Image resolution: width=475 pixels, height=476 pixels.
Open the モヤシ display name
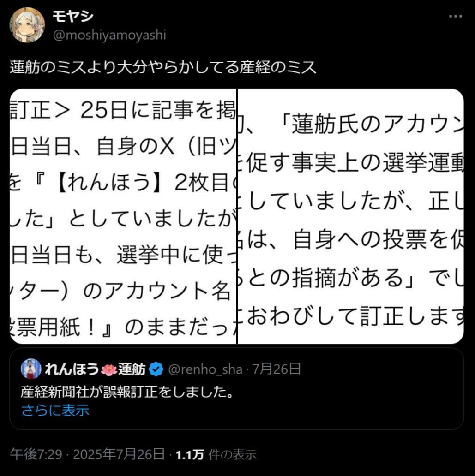pos(73,17)
